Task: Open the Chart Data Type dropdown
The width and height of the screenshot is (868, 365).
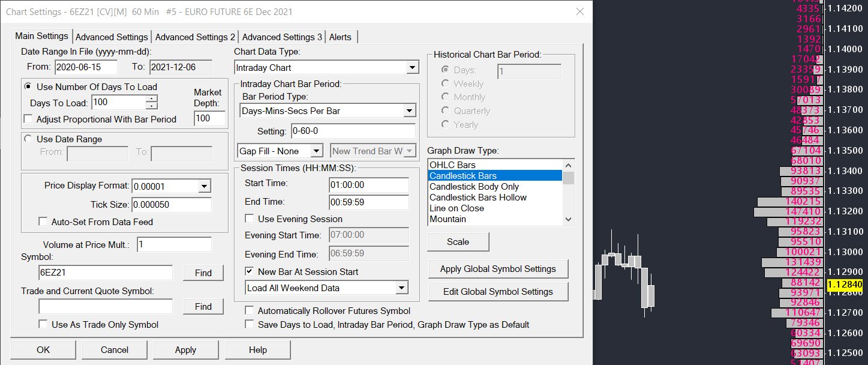Action: click(412, 68)
